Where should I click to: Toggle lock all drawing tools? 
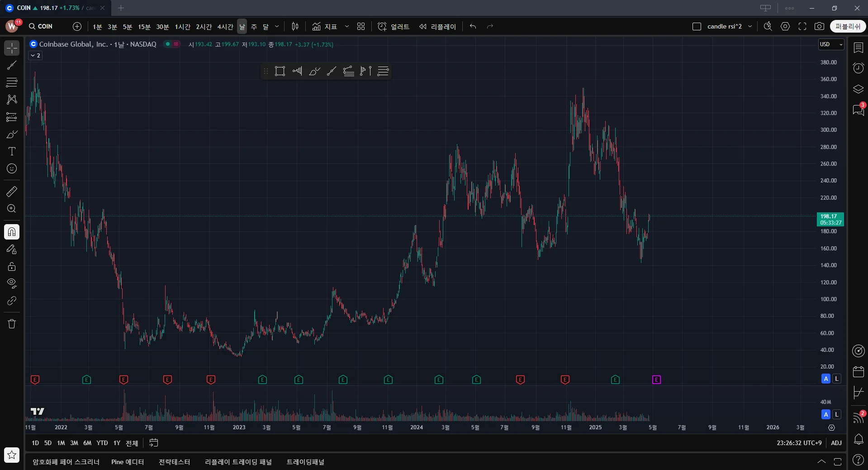click(x=12, y=266)
